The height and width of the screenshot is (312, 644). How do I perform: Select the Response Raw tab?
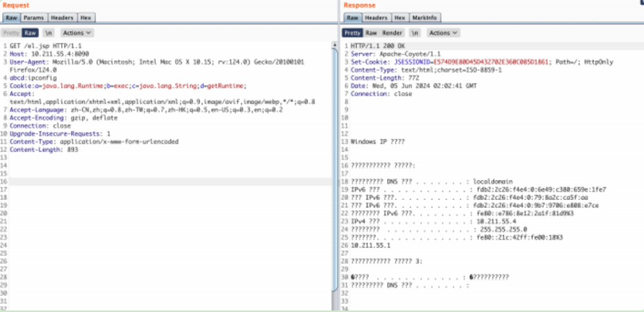pos(353,18)
